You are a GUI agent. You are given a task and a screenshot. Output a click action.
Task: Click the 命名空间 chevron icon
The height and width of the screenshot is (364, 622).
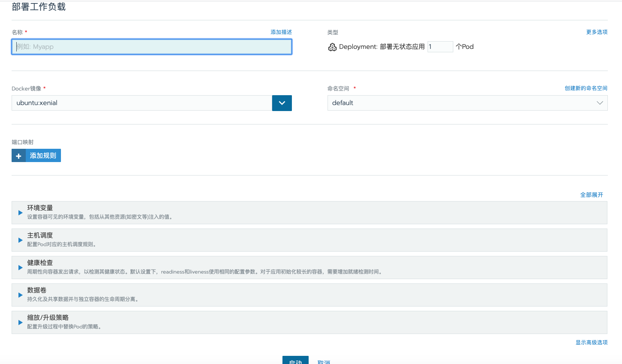(601, 103)
